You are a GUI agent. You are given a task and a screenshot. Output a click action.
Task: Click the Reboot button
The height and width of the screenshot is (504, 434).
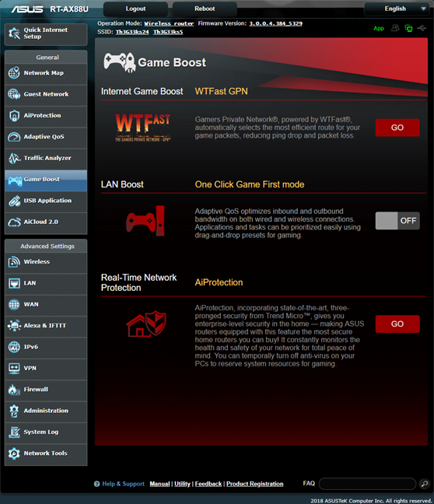tap(205, 9)
